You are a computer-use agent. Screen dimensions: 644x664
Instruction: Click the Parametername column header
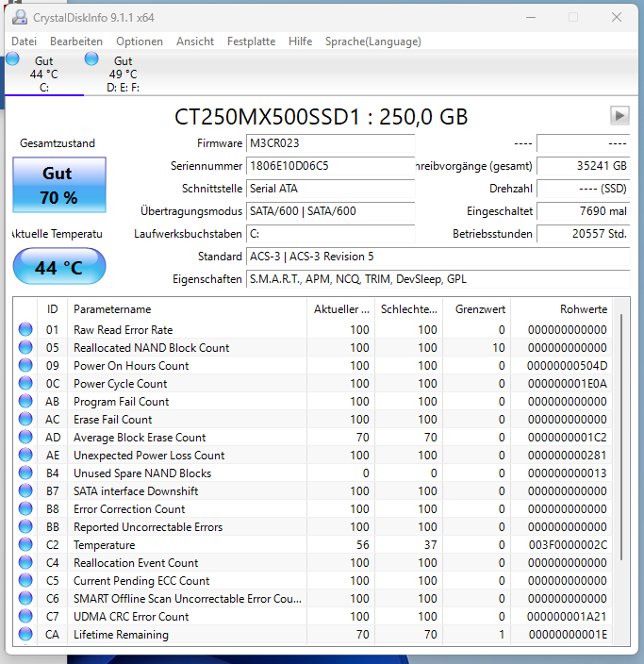[187, 309]
